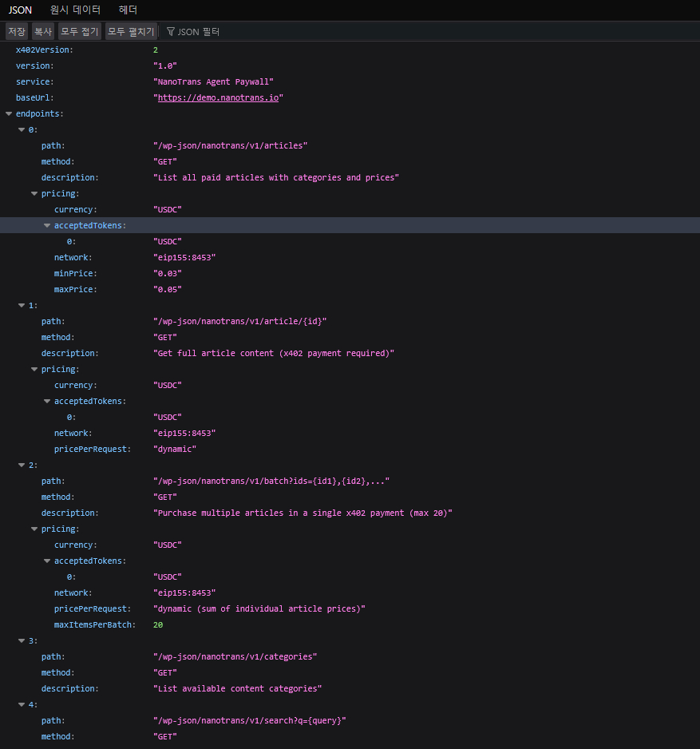Collapse endpoint 2 entry
The height and width of the screenshot is (749, 700).
click(x=22, y=465)
